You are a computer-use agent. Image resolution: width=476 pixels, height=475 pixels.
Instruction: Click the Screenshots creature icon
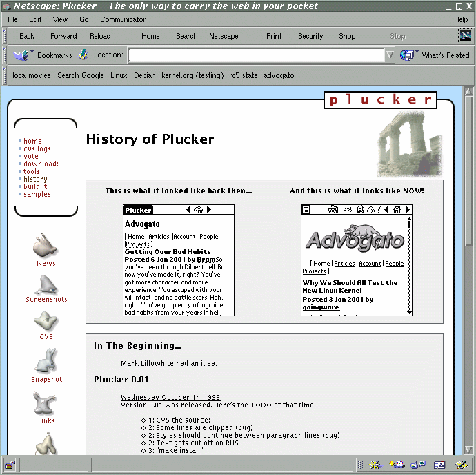coord(46,284)
